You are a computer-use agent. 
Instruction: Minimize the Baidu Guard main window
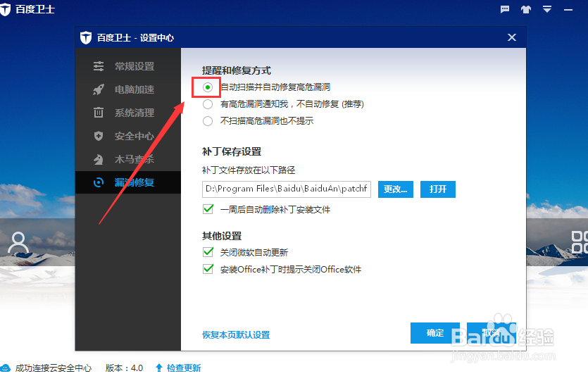568,10
